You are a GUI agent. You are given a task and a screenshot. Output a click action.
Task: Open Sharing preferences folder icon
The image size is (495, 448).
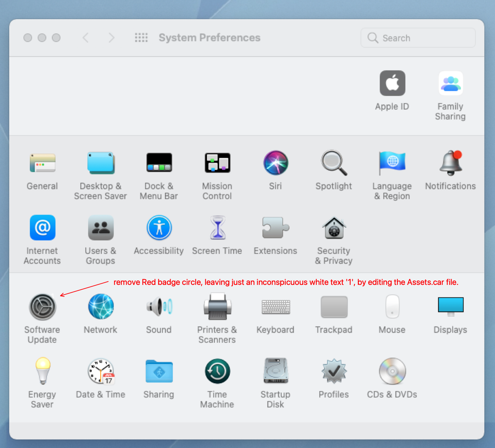(159, 371)
